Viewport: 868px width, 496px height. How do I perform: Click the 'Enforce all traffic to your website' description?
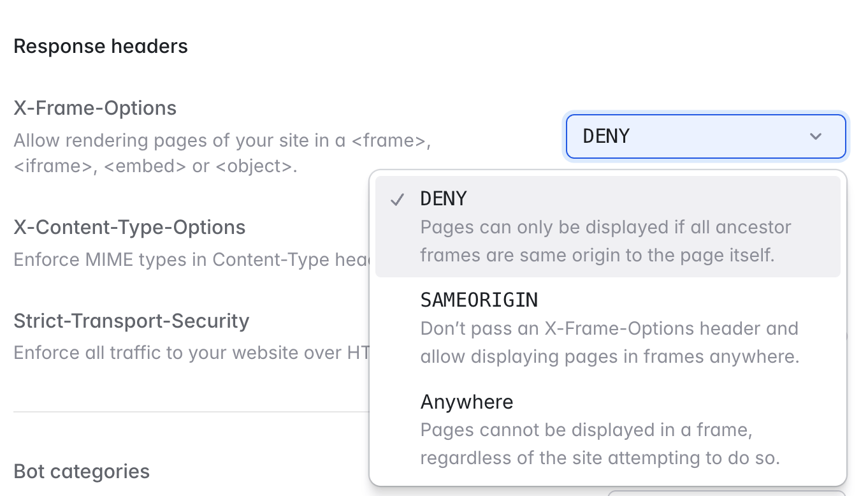(191, 353)
